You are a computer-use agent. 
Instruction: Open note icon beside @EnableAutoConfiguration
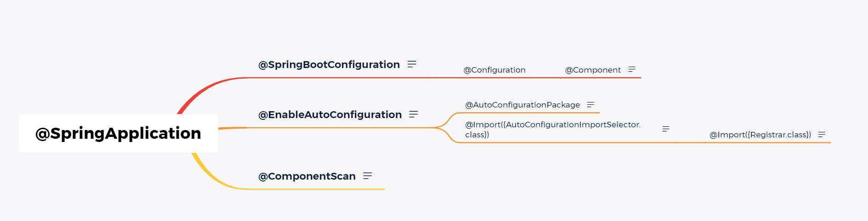coord(414,114)
